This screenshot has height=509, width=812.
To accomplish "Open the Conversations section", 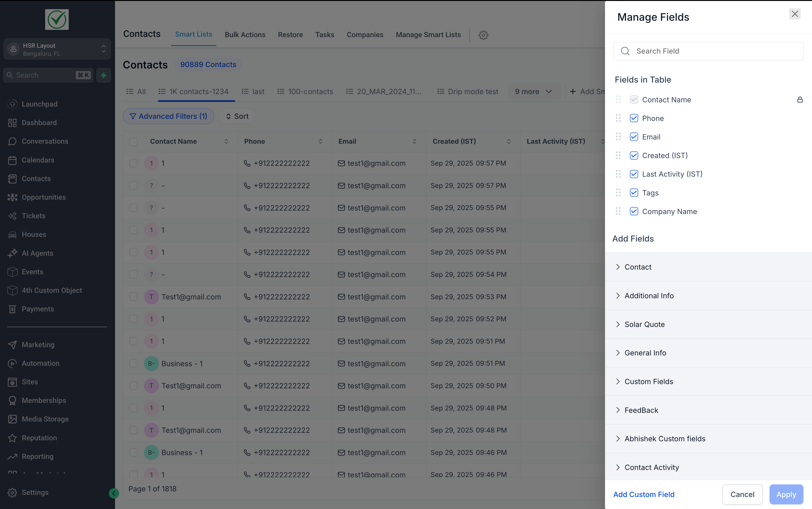I will tap(45, 141).
